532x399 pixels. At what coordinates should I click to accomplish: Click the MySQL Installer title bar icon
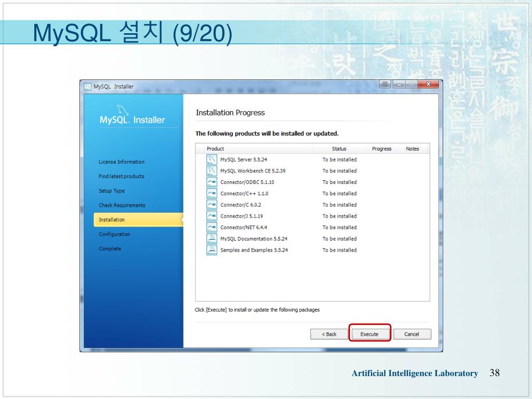[87, 87]
